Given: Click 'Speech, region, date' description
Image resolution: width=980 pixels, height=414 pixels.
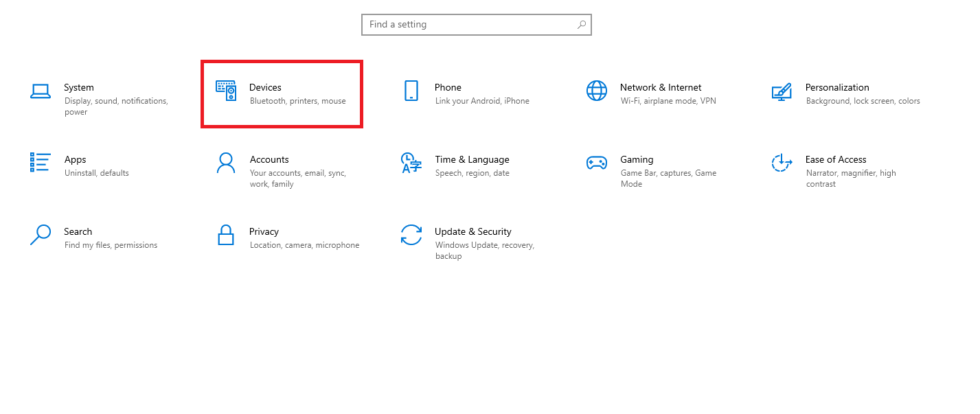Looking at the screenshot, I should tap(472, 173).
